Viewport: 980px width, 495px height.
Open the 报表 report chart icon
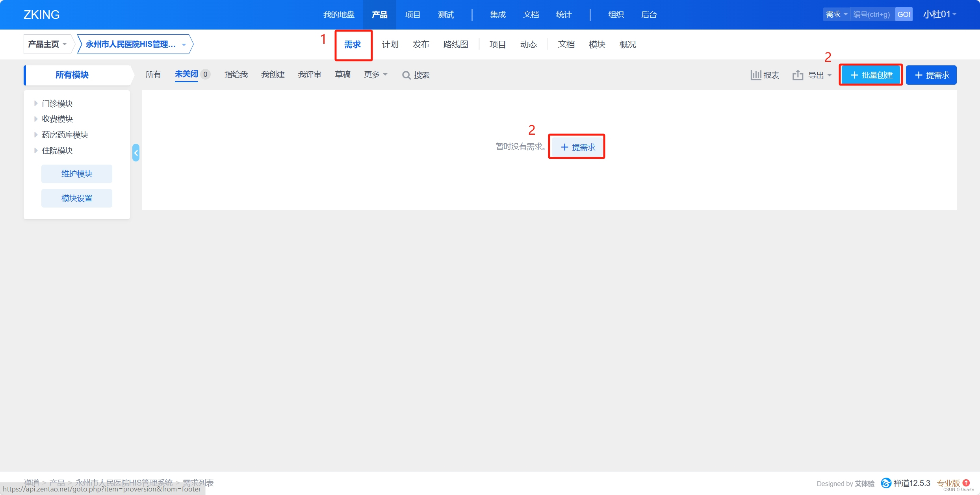pos(755,75)
